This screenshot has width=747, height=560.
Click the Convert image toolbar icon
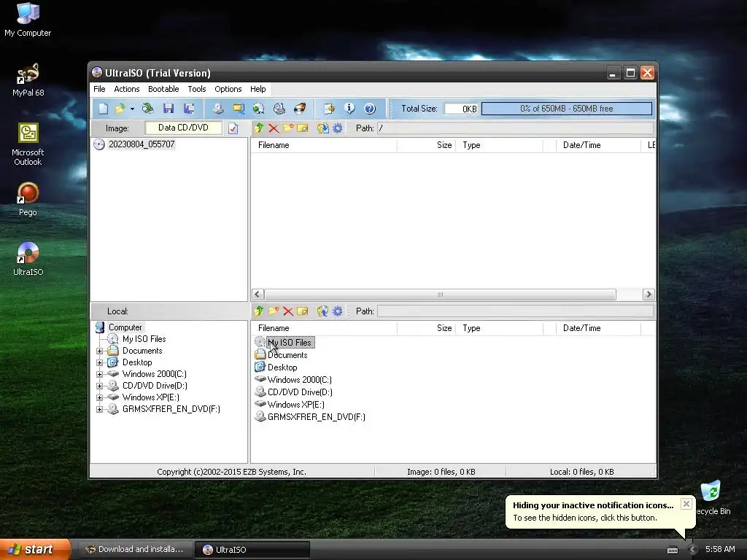tap(259, 109)
